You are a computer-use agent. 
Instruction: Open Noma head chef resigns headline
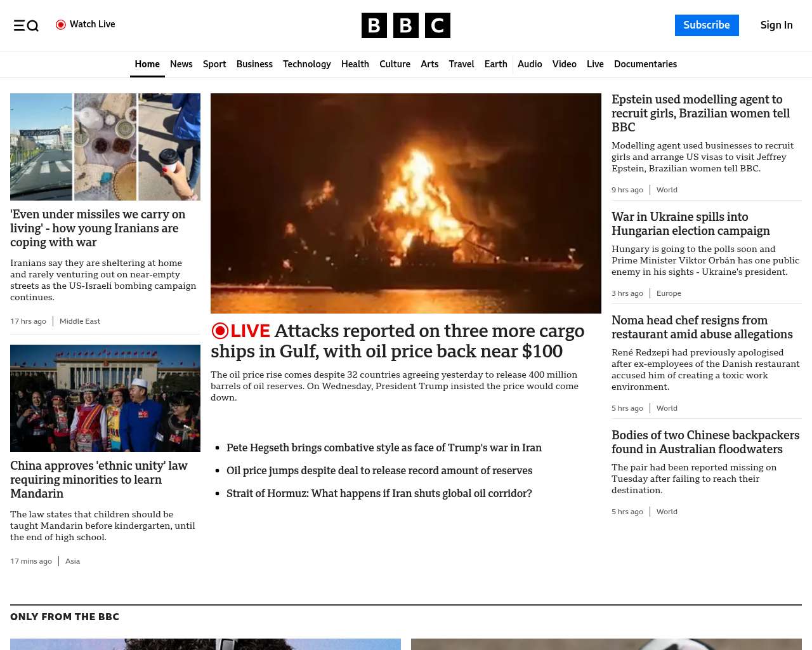click(702, 328)
